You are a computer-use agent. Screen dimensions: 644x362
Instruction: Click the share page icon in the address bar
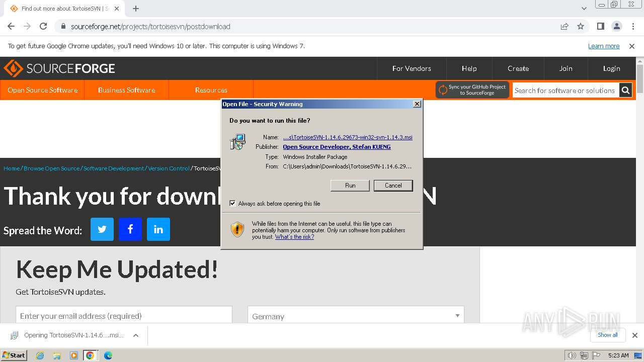point(565,26)
